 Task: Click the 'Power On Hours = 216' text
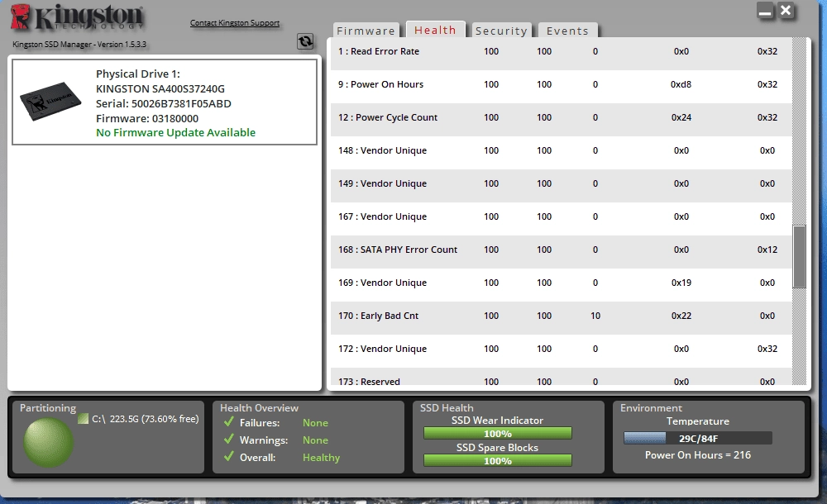pos(698,455)
